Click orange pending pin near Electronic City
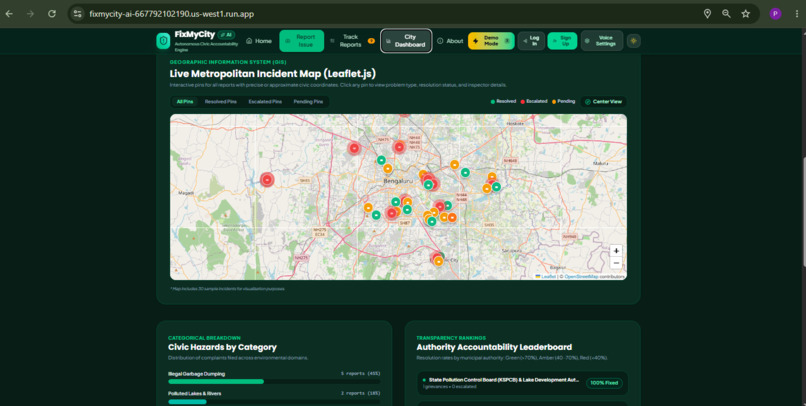The height and width of the screenshot is (406, 806). click(x=438, y=262)
